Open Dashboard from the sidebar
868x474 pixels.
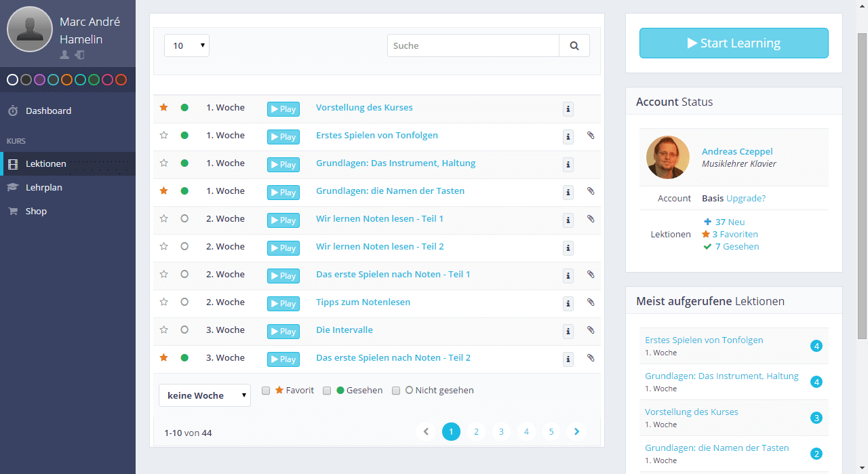[48, 111]
